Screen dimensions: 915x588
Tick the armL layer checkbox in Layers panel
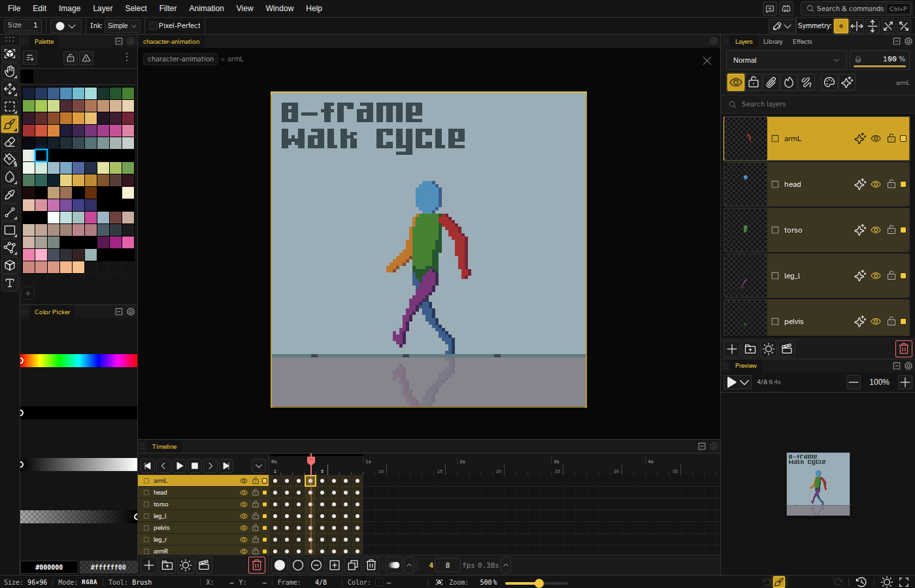point(775,139)
